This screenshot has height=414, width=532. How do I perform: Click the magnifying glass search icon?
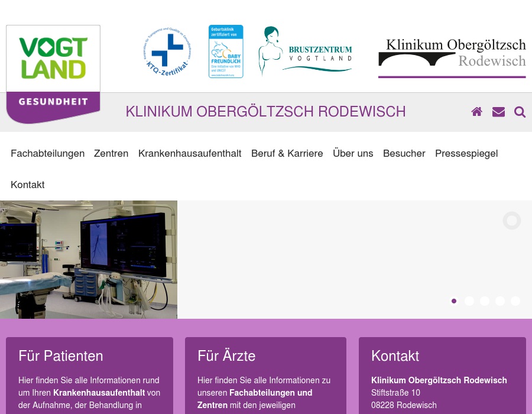(520, 112)
